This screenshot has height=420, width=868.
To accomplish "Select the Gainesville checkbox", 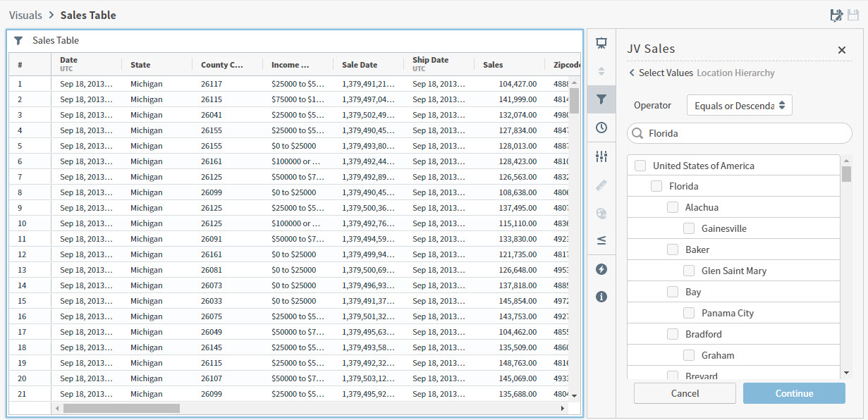I will (689, 228).
